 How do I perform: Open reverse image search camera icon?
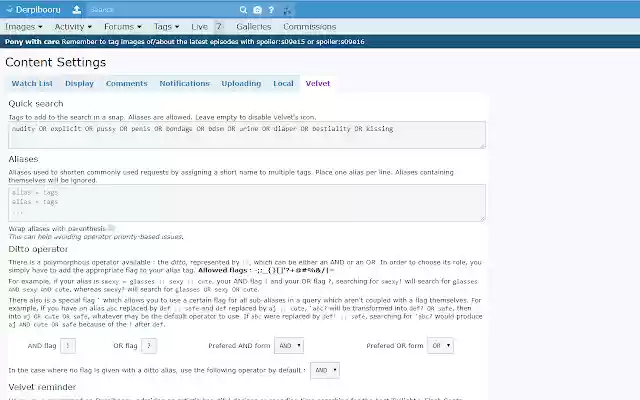[x=257, y=10]
